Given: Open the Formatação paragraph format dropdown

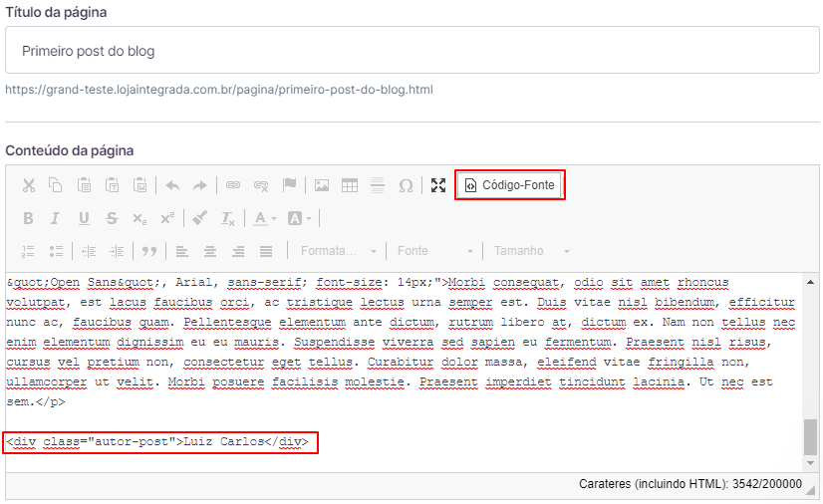Looking at the screenshot, I should (x=339, y=251).
